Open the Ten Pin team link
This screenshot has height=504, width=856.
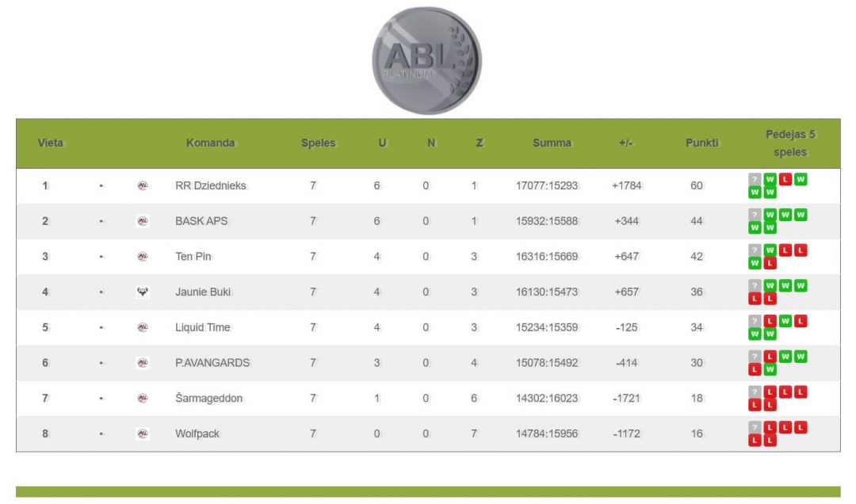(193, 257)
